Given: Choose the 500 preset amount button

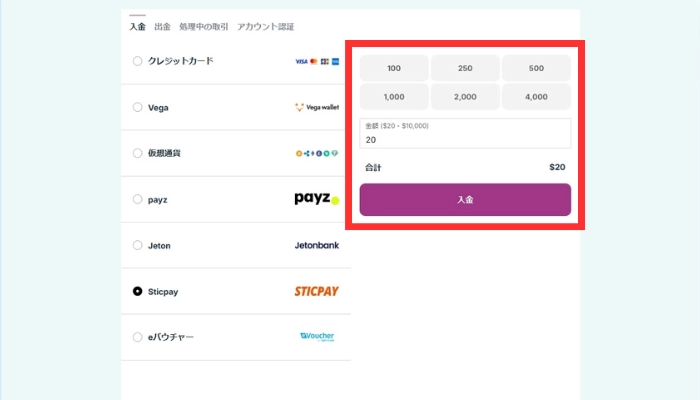Looking at the screenshot, I should point(536,68).
